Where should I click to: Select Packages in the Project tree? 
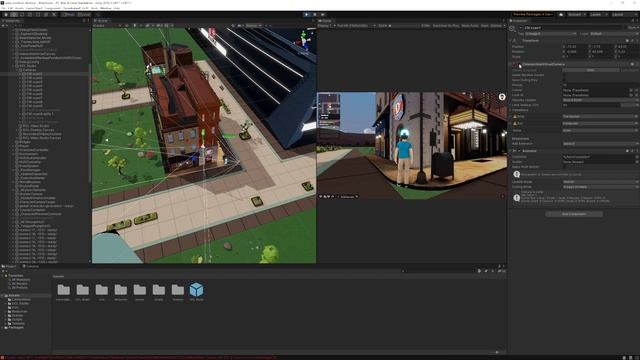[x=16, y=327]
